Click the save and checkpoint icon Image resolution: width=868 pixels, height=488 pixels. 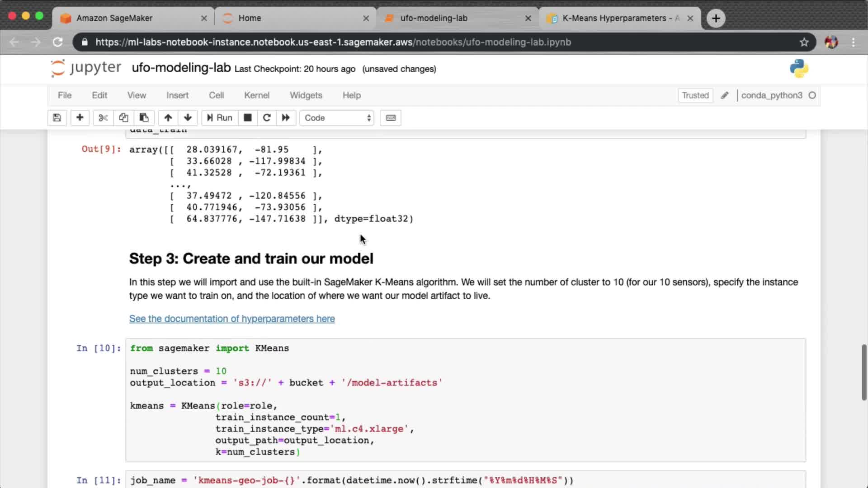57,118
